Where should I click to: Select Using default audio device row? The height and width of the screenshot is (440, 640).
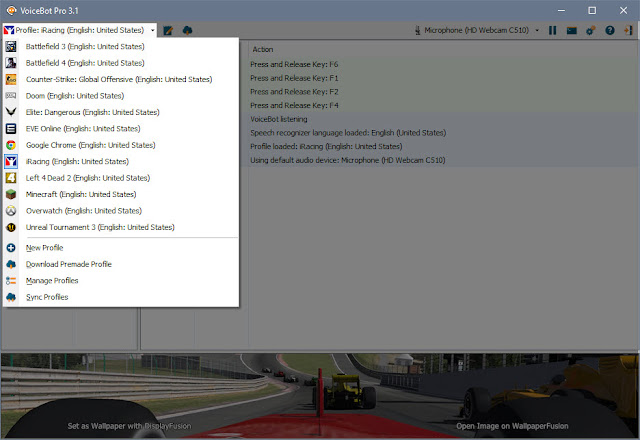pyautogui.click(x=443, y=160)
